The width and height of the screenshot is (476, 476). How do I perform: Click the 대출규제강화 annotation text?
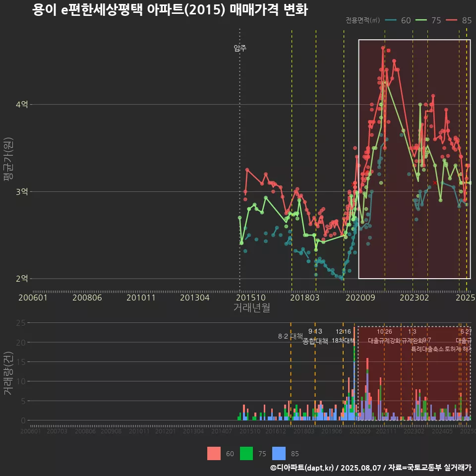click(384, 341)
